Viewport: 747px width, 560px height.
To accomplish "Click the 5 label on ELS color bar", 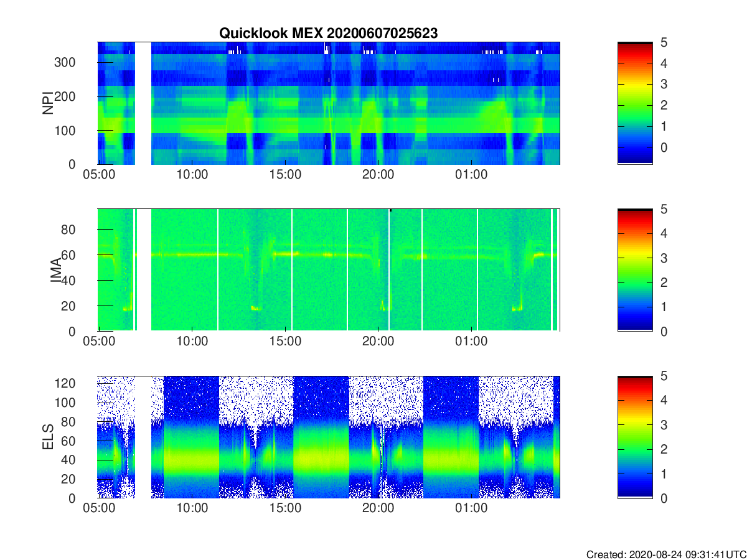I will pyautogui.click(x=664, y=376).
